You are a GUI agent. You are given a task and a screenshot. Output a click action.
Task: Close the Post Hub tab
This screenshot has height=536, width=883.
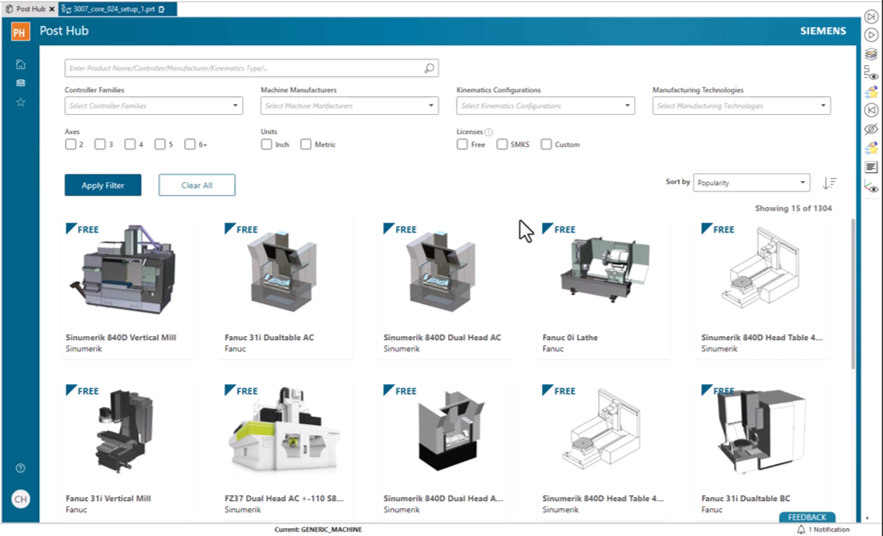tap(52, 9)
